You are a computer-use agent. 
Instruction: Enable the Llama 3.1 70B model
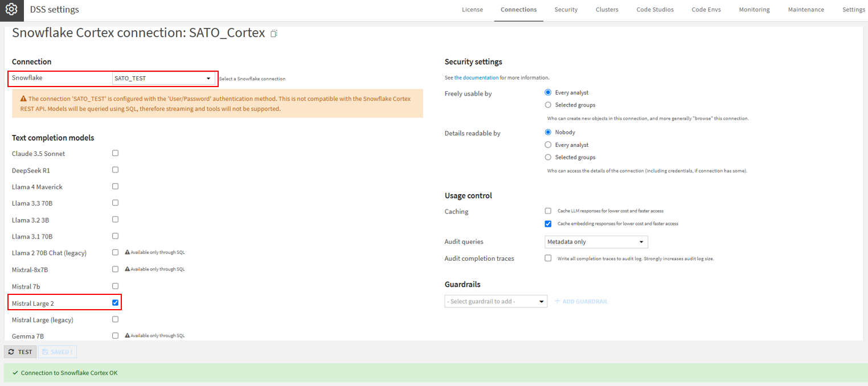(115, 236)
